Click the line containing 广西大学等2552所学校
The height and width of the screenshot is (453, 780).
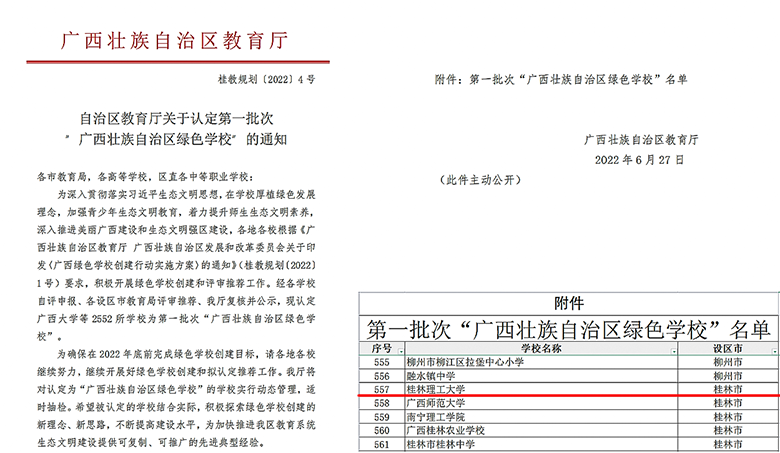176,319
